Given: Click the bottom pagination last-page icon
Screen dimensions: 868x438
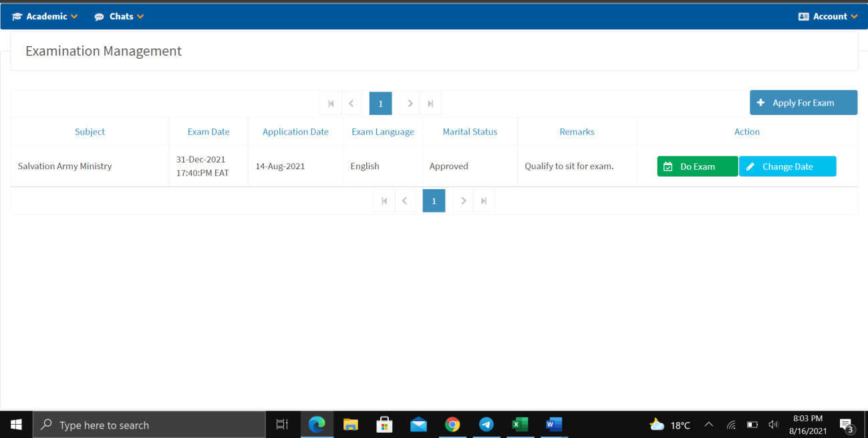Looking at the screenshot, I should (x=484, y=201).
